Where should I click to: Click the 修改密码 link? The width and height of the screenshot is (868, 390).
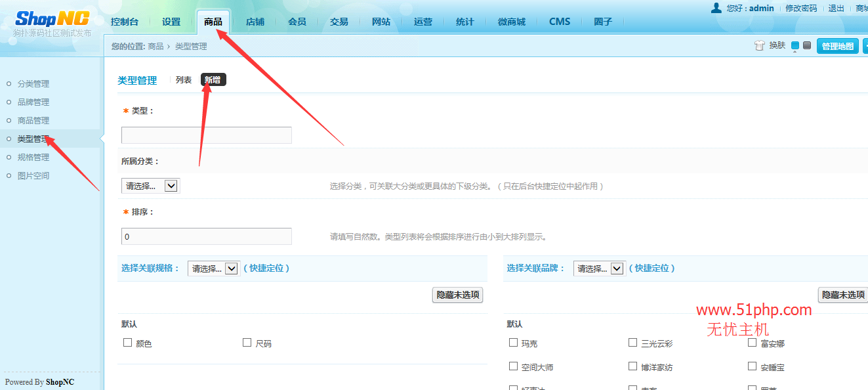pos(801,9)
